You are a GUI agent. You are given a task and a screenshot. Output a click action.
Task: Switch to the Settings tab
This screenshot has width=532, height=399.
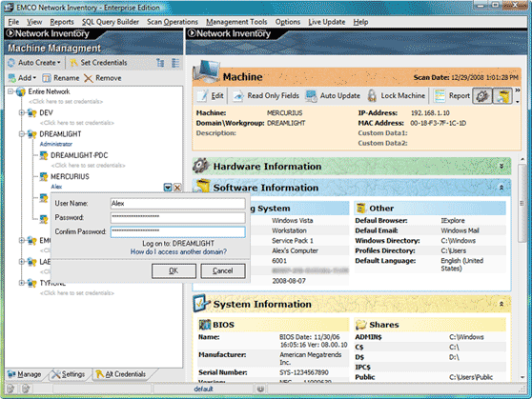tap(69, 374)
